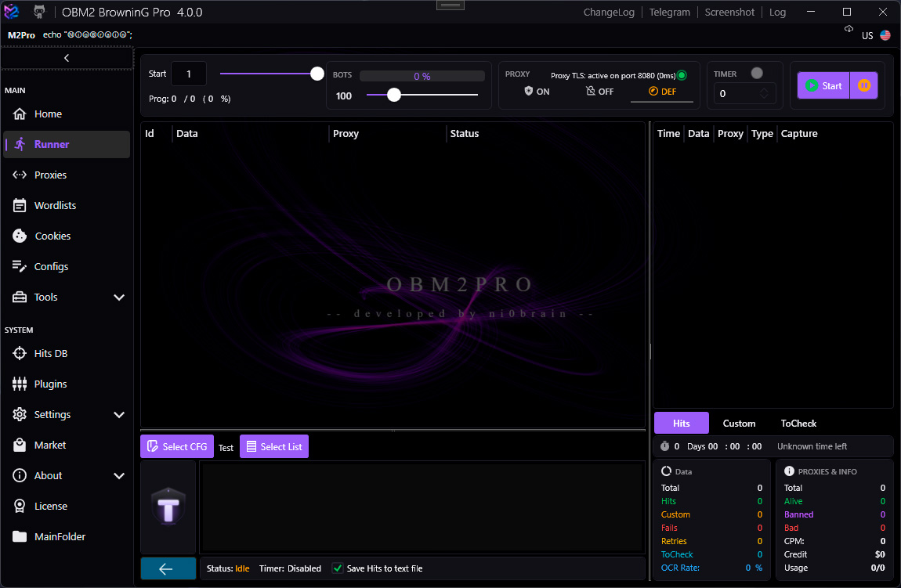Open the MainFolder directory
901x588 pixels.
coord(66,536)
